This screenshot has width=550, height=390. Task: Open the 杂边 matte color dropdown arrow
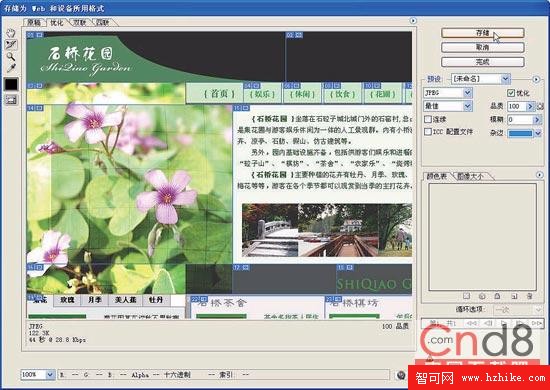[x=537, y=133]
